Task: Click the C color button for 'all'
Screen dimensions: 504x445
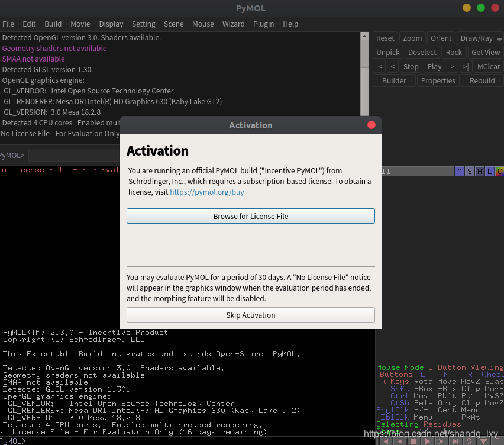Action: pyautogui.click(x=499, y=172)
